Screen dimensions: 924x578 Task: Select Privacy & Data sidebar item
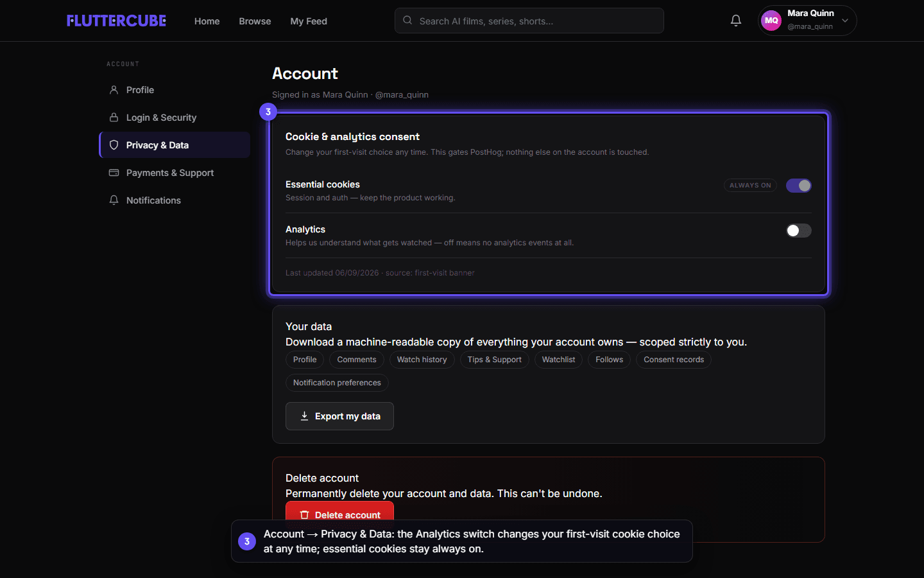[175, 145]
